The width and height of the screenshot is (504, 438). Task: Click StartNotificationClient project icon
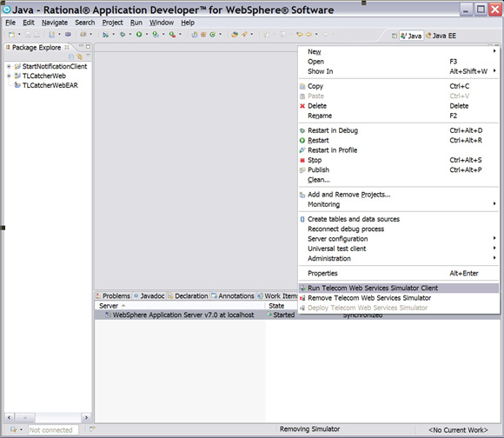(17, 67)
